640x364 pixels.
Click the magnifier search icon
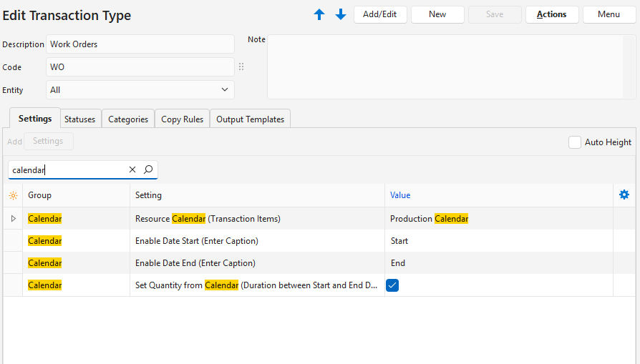(148, 169)
